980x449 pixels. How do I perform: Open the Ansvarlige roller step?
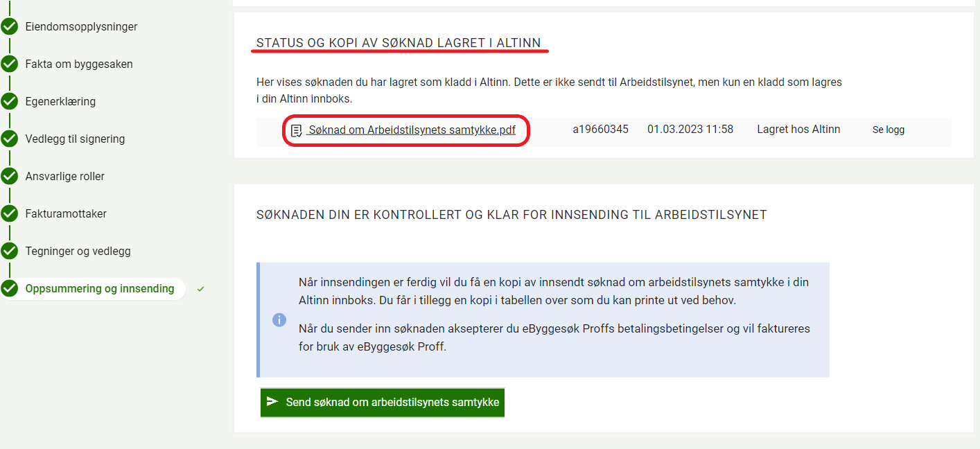(64, 177)
